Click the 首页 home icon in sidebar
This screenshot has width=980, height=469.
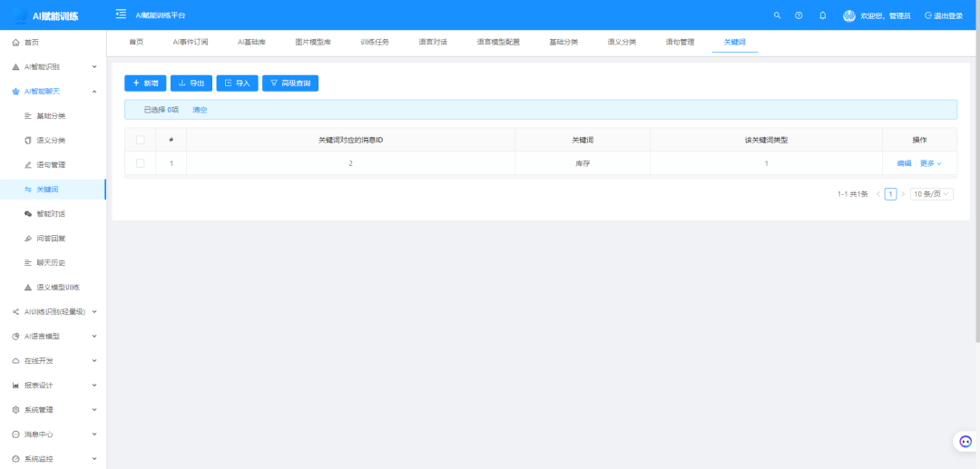[15, 43]
